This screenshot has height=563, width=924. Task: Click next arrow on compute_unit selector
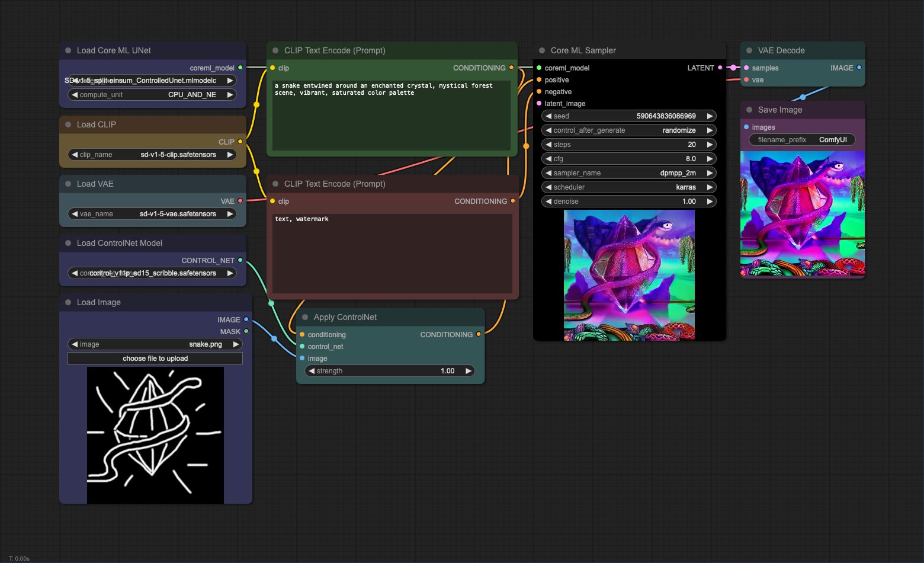[230, 95]
